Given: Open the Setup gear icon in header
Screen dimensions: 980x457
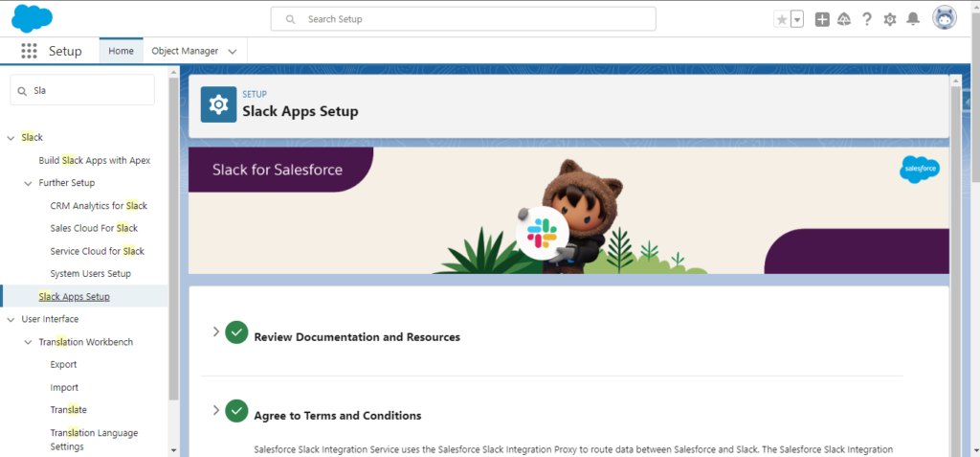Looking at the screenshot, I should point(890,19).
